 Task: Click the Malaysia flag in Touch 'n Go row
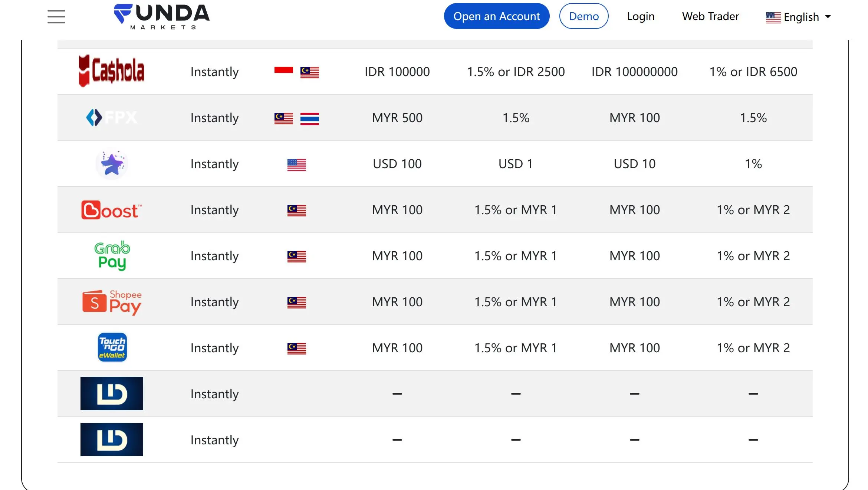[297, 349]
